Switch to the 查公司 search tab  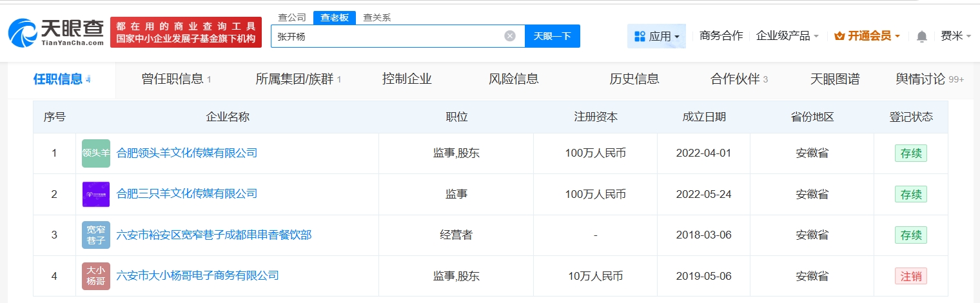pyautogui.click(x=292, y=17)
